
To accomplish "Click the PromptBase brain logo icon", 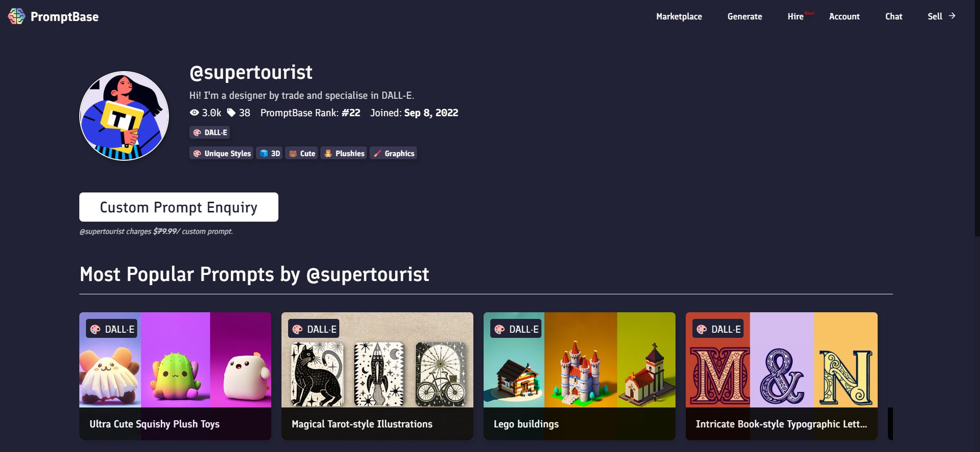I will tap(16, 16).
